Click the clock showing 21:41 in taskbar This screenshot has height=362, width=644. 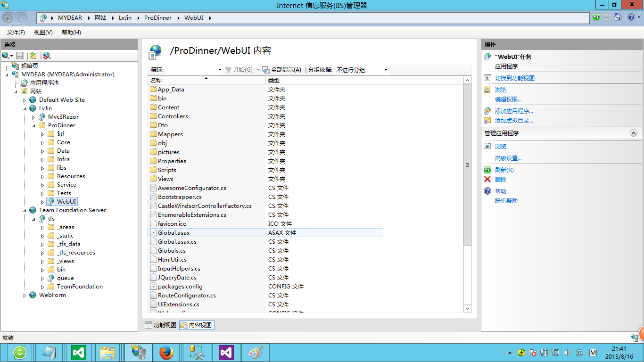coord(619,349)
